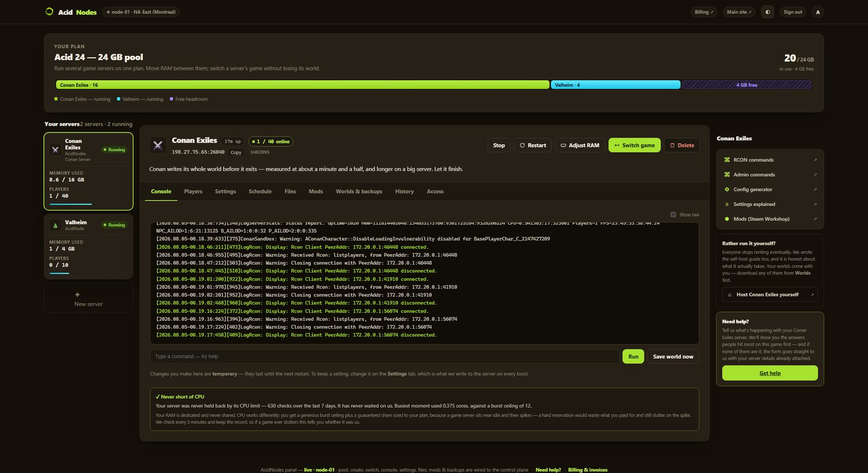Open Admin commands external arrow
This screenshot has height=473, width=868.
[x=815, y=175]
